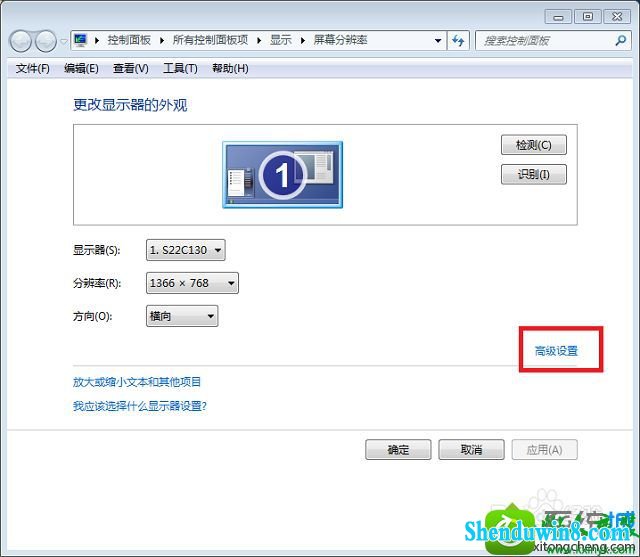This screenshot has height=557, width=640.
Task: Maximize the window
Action: [x=587, y=17]
